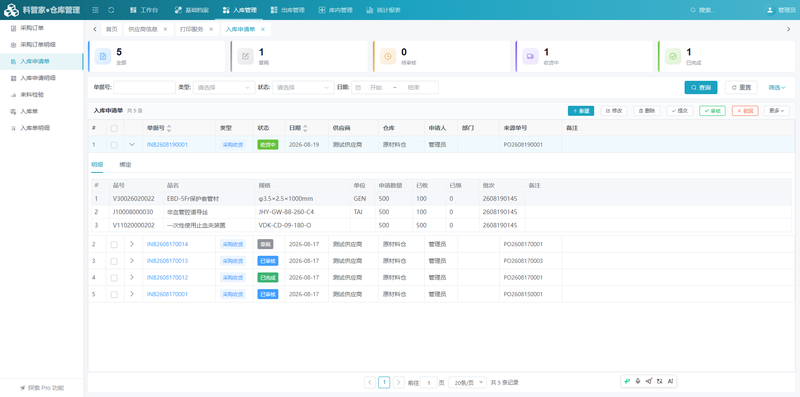
Task: Switch to the 绑定 sub-tab in expanded row
Action: tap(125, 165)
